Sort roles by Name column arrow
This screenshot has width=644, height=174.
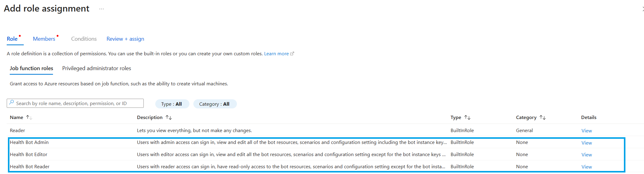coord(29,118)
